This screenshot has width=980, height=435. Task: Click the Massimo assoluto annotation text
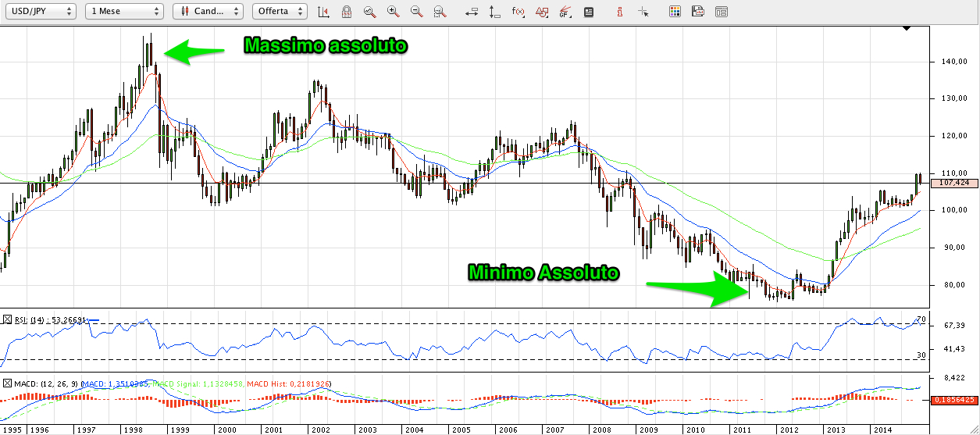point(326,46)
